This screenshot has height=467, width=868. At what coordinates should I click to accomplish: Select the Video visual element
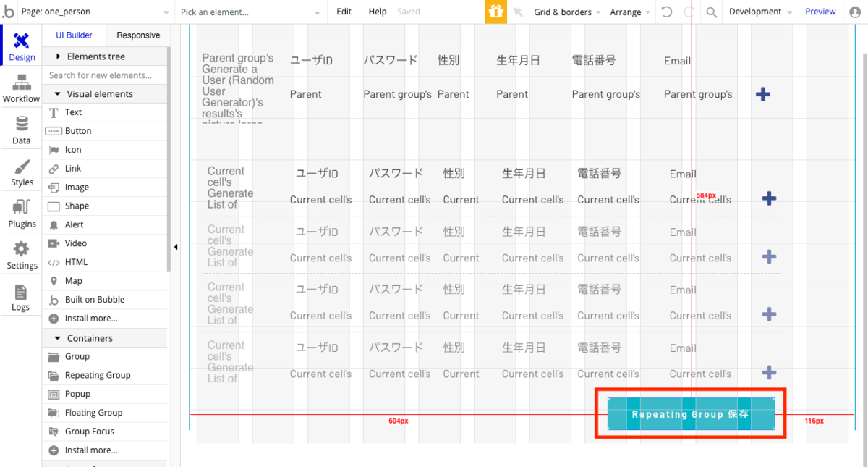pos(105,244)
